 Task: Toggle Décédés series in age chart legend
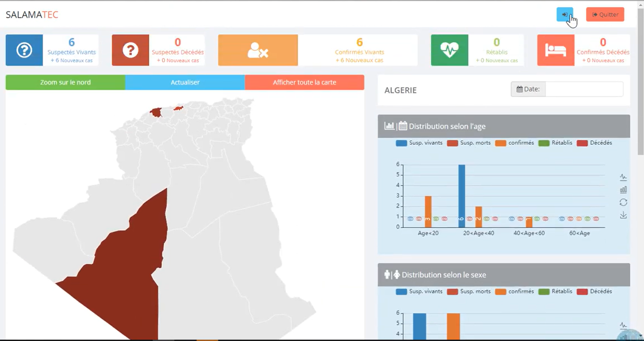(x=595, y=143)
